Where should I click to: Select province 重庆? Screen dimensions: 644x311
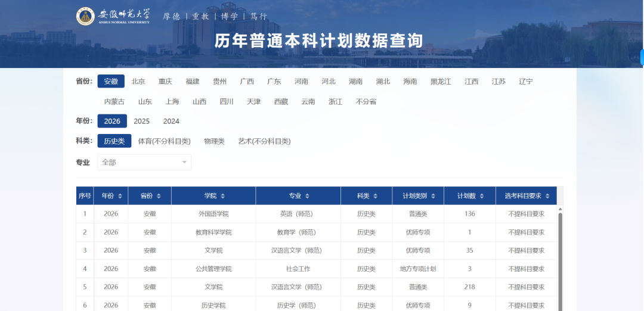tap(165, 81)
